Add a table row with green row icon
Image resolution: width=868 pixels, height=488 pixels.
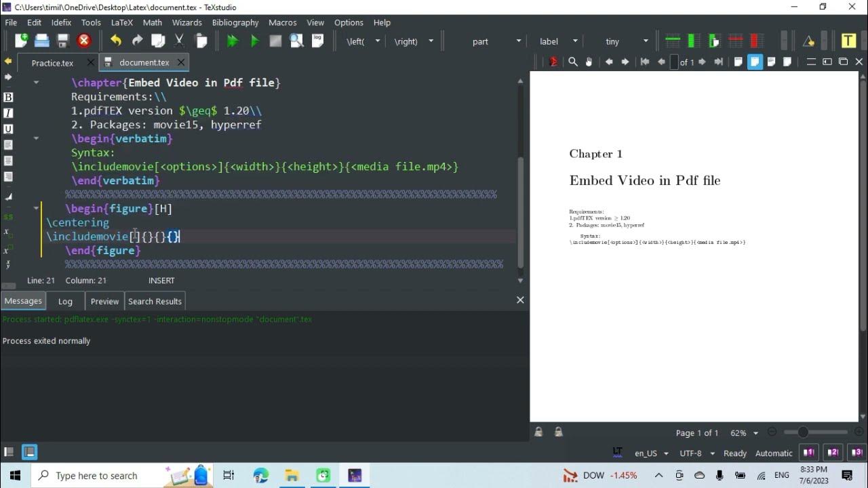coord(673,41)
